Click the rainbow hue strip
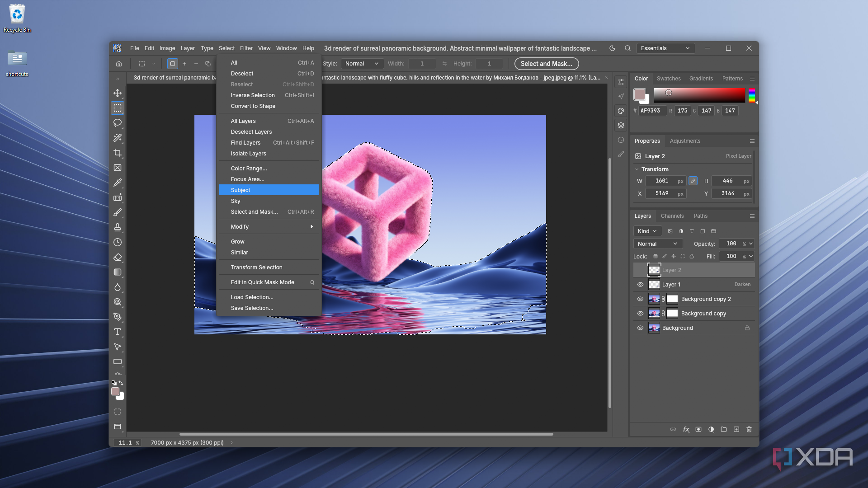The width and height of the screenshot is (868, 488). pos(752,96)
